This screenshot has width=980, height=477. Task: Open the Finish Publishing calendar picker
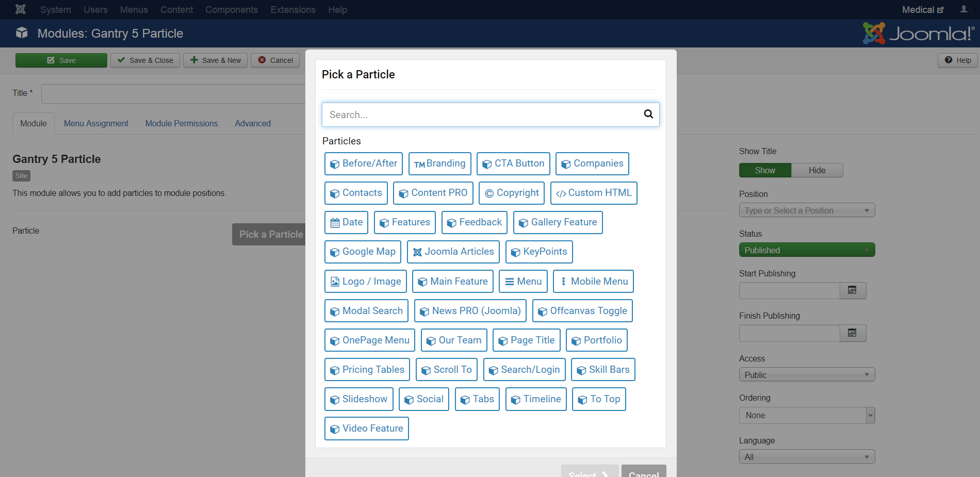(852, 333)
